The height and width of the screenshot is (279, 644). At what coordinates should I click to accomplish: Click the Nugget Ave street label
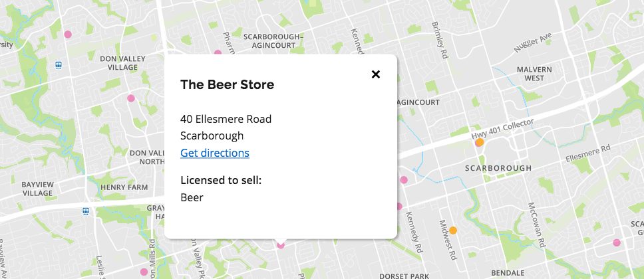point(533,43)
